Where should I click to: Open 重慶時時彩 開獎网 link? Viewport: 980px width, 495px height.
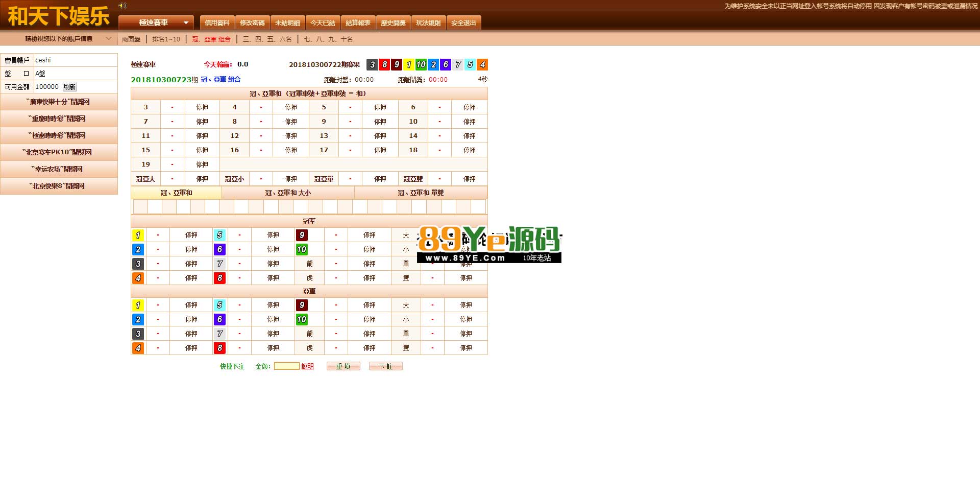pyautogui.click(x=59, y=119)
